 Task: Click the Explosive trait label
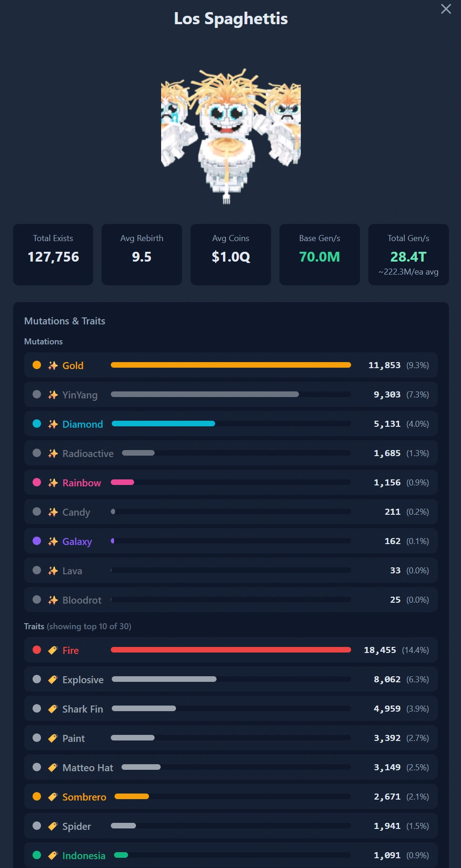pos(83,680)
